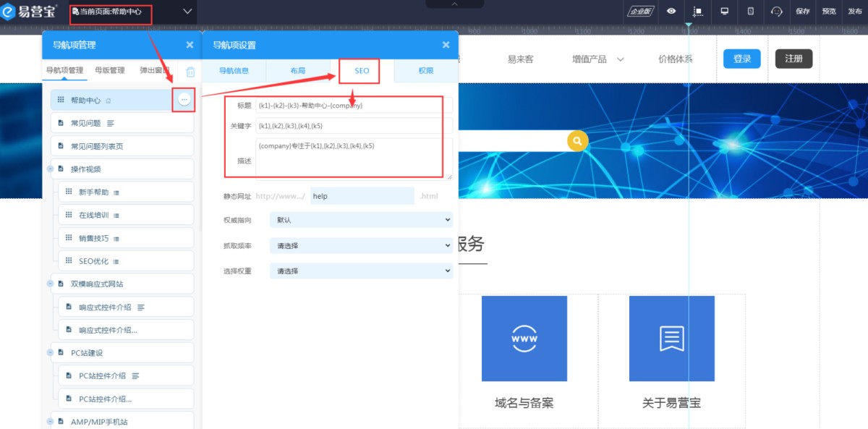Collapse the 双模响应式网站 tree node

(x=51, y=284)
